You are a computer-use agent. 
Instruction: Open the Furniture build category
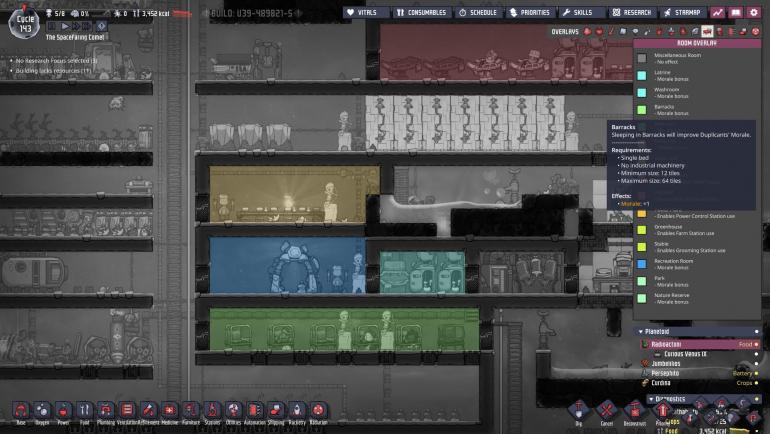coord(191,410)
